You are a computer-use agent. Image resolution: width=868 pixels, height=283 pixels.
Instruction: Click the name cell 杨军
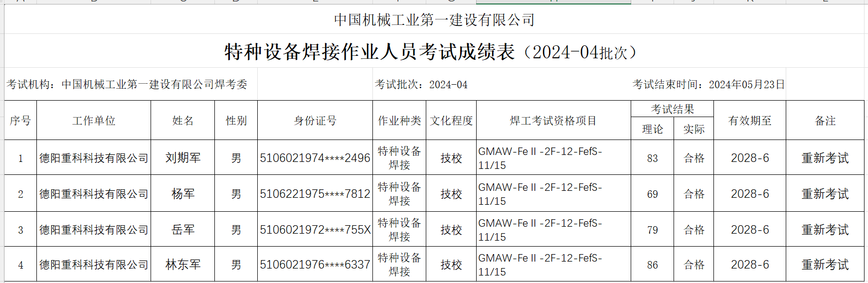click(x=183, y=193)
